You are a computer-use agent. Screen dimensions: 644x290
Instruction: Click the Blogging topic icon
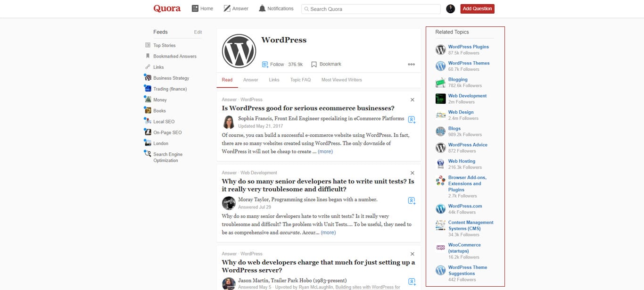(440, 83)
